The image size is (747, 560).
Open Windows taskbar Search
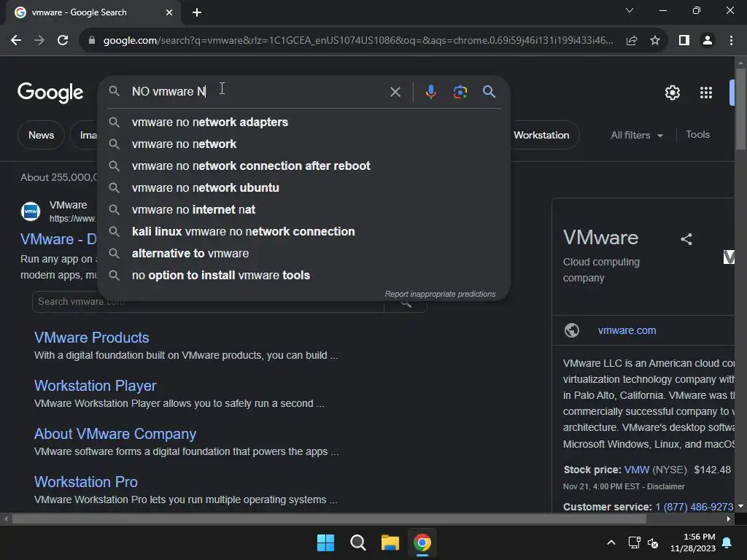357,542
